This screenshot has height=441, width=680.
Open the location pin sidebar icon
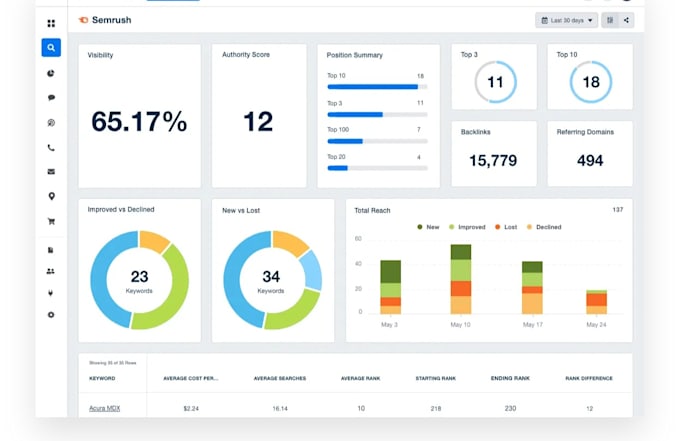pyautogui.click(x=51, y=196)
